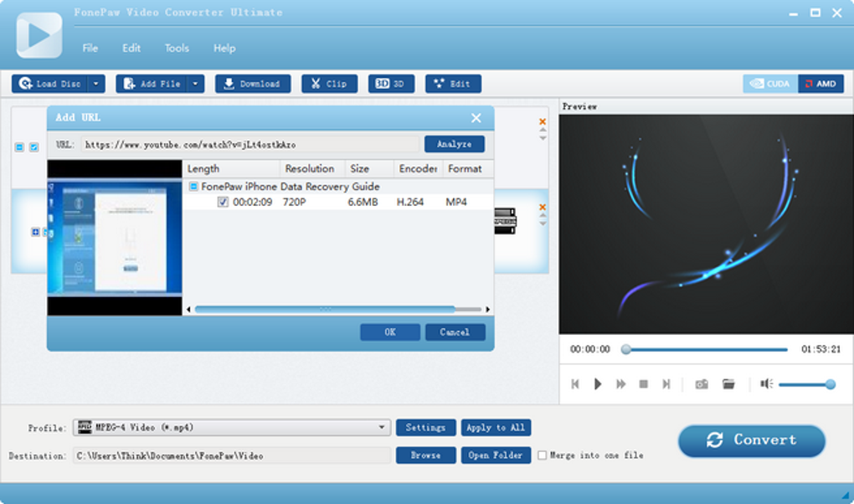Click the video thumbnail in Add URL dialog
This screenshot has height=504, width=854.
tap(115, 238)
